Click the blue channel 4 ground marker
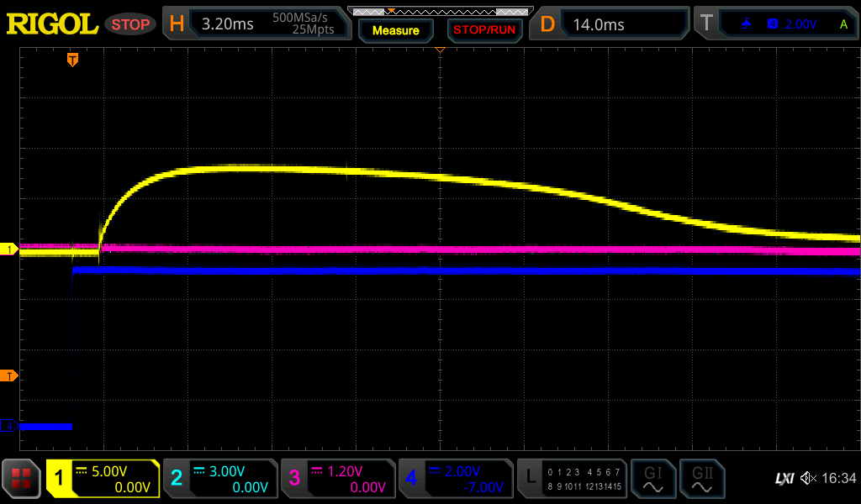The width and height of the screenshot is (861, 504). pyautogui.click(x=9, y=427)
